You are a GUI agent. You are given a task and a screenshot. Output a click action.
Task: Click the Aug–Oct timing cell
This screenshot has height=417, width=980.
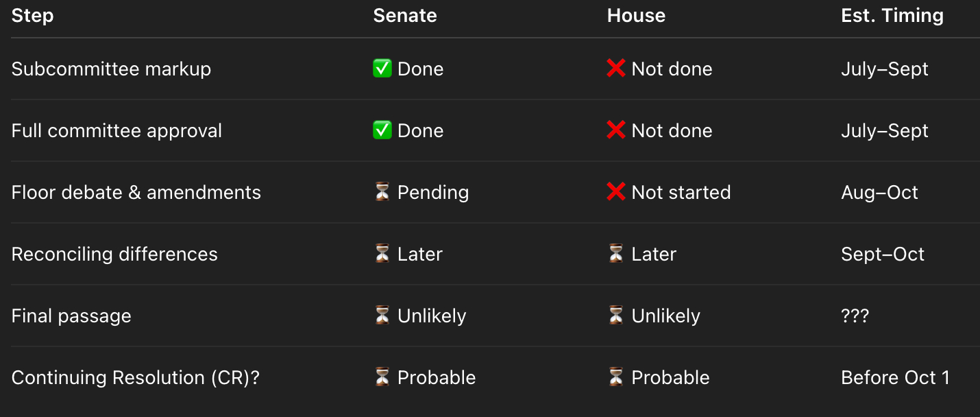[x=879, y=192]
